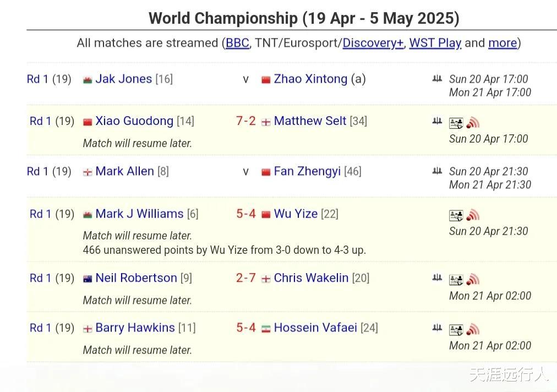Click live scoring icon for Williams v Wu Yize
Image resolution: width=557 pixels, height=392 pixels.
pyautogui.click(x=473, y=215)
